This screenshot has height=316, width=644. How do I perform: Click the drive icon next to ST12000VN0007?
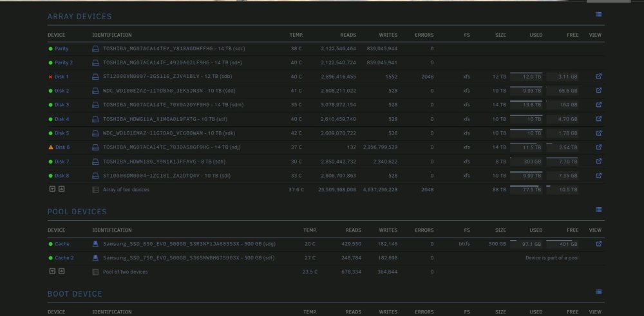95,77
